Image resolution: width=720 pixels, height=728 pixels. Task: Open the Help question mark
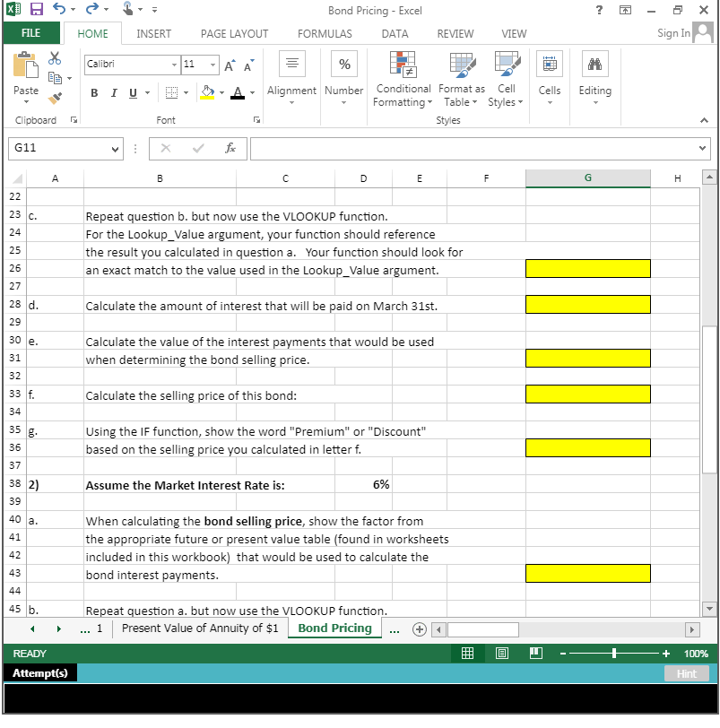[599, 10]
